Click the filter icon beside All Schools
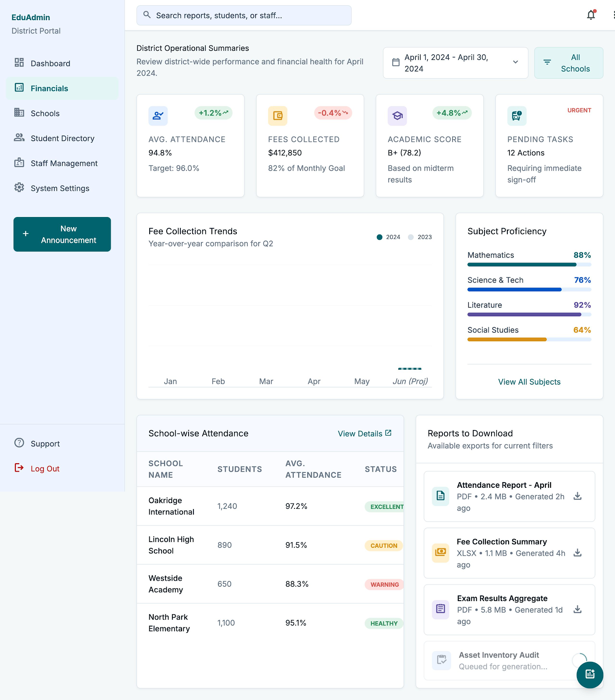Image resolution: width=615 pixels, height=700 pixels. pyautogui.click(x=547, y=63)
